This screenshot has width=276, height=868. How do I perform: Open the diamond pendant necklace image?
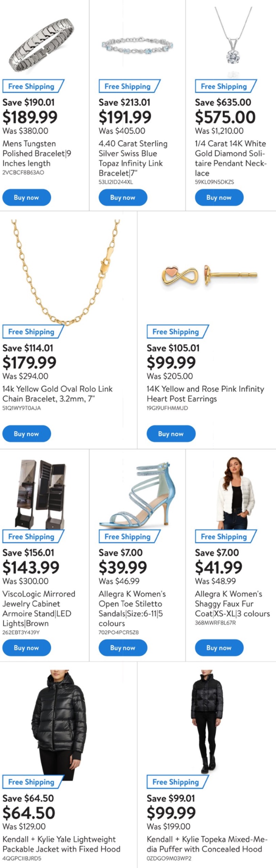[x=233, y=37]
